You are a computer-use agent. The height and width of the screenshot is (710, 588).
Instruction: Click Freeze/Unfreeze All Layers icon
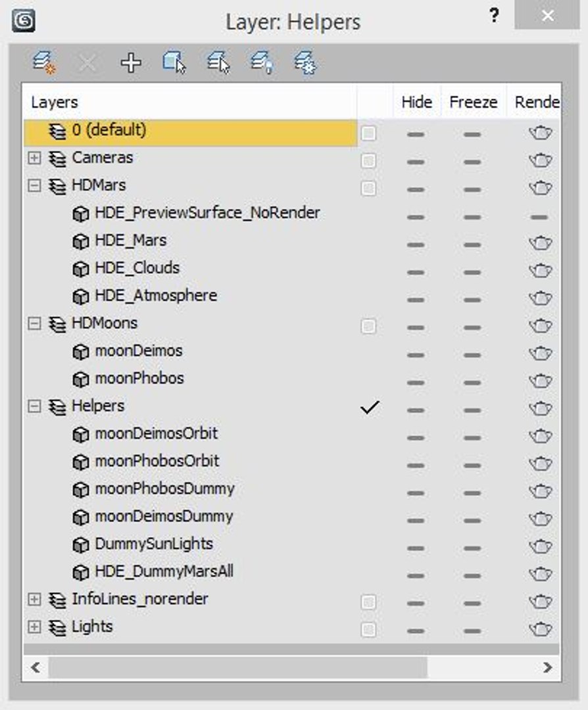click(x=305, y=62)
